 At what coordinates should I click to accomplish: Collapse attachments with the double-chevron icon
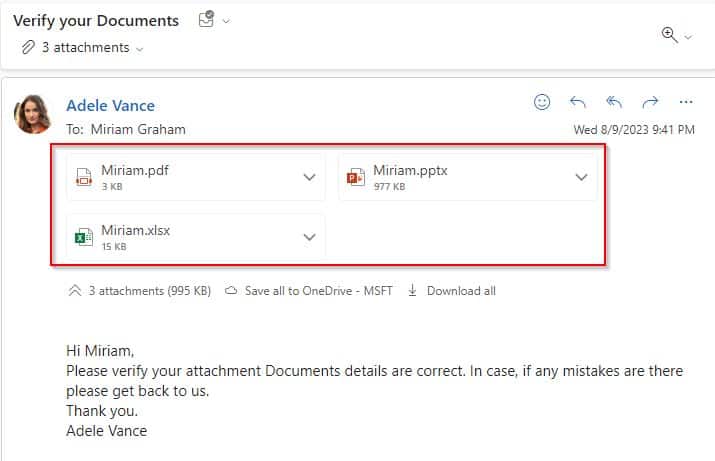(x=75, y=290)
